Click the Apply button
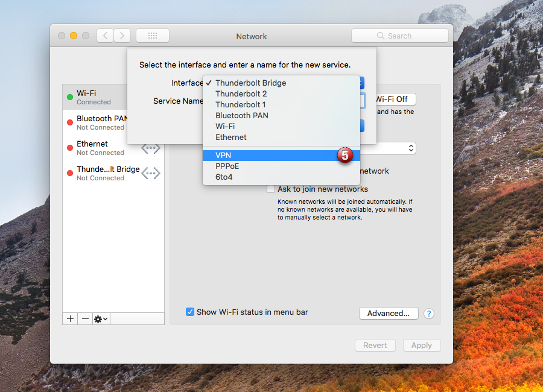543x392 pixels. 422,345
